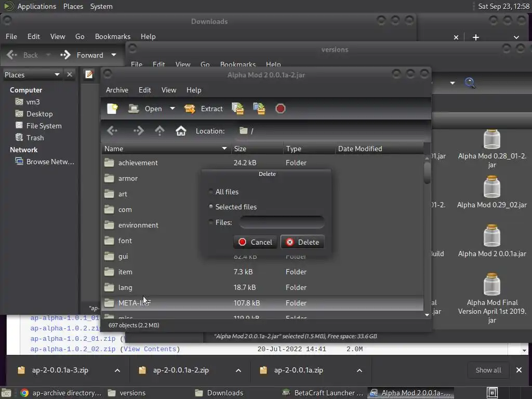The image size is (532, 399).
Task: Click the Forward button in Downloads window
Action: 82,55
